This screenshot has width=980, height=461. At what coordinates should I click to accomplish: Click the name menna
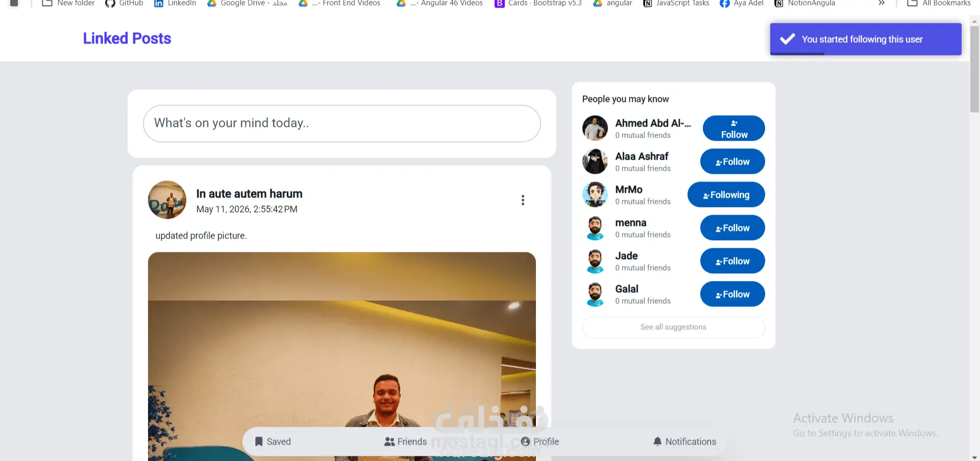point(631,222)
